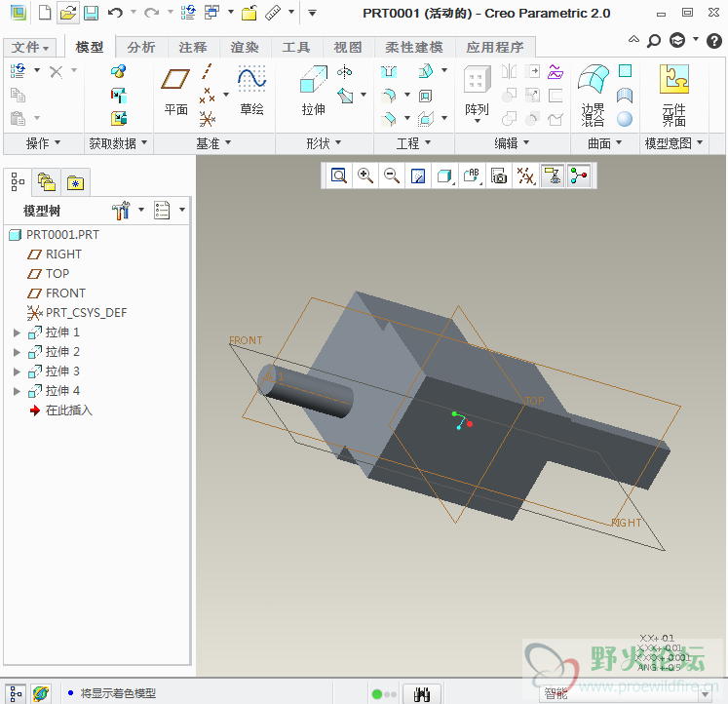Click the datum coordinate system icon
728x704 pixels.
tap(207, 119)
